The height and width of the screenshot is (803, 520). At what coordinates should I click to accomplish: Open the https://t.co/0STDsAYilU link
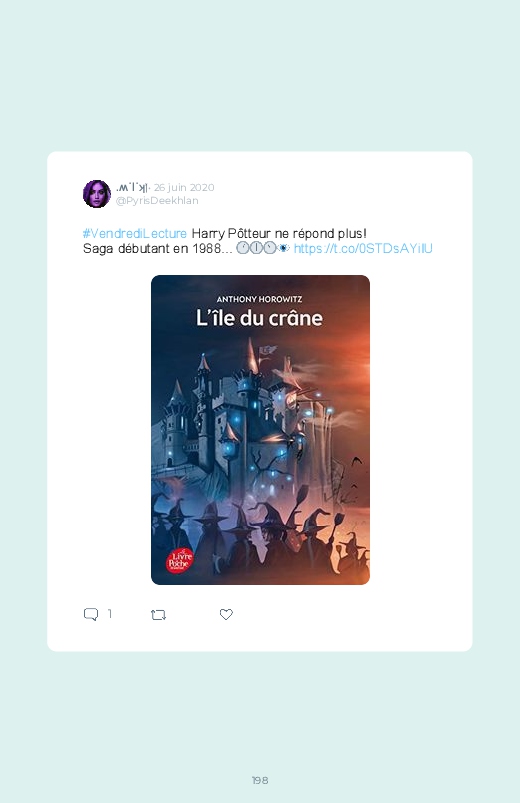click(363, 248)
